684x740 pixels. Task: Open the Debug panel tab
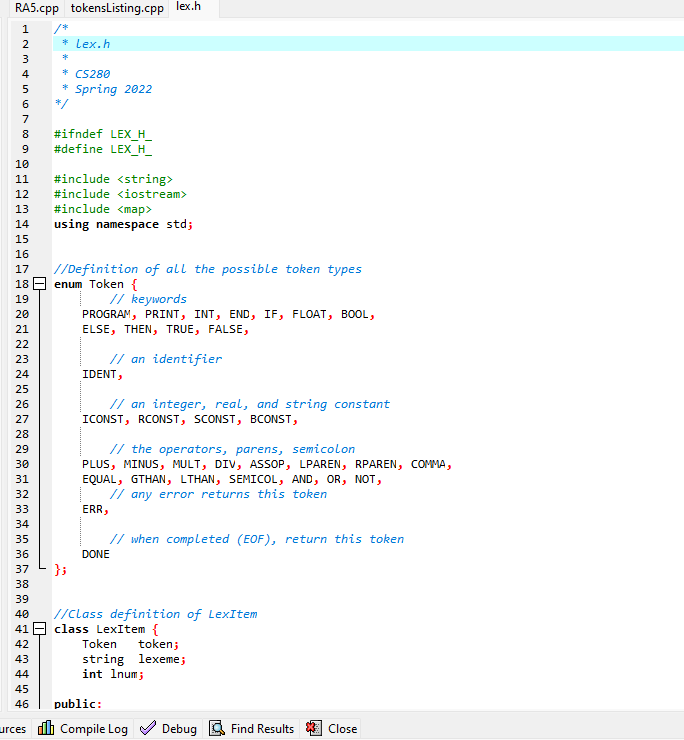(x=169, y=729)
